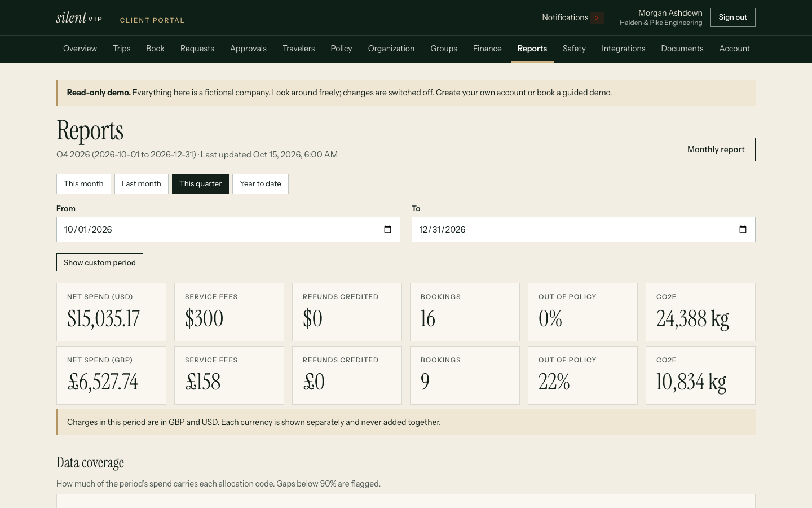Open the From date calendar picker icon
Viewport: 812px width, 508px height.
387,229
